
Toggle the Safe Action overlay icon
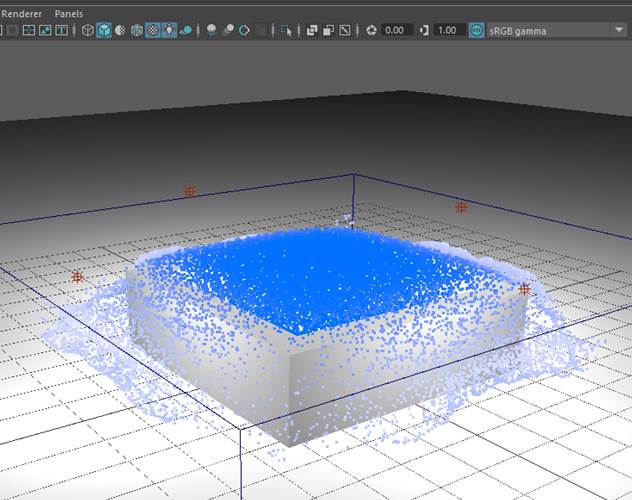pos(45,30)
